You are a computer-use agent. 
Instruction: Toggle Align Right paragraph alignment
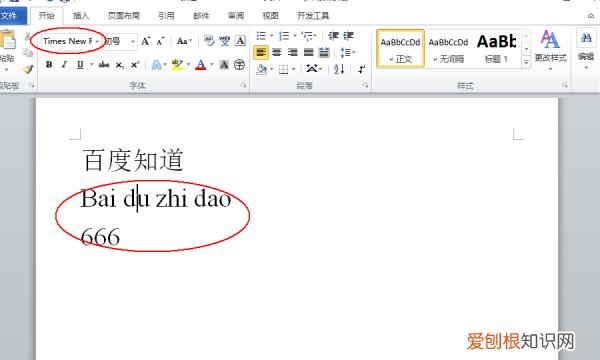click(293, 52)
